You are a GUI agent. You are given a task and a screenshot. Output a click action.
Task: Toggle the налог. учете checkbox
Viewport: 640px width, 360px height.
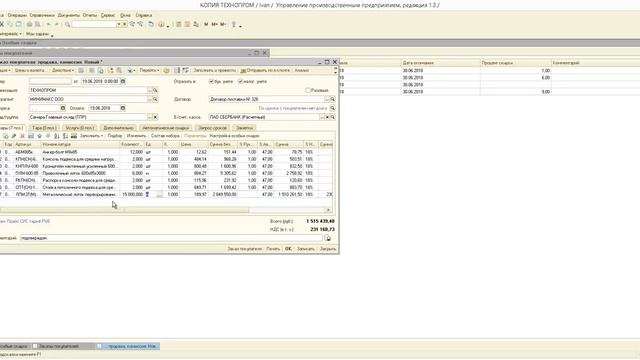240,81
